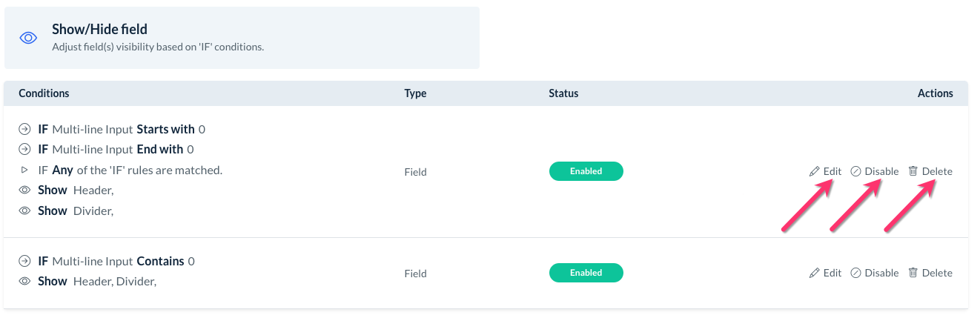Click trash icon in second rule row
The height and width of the screenshot is (318, 980).
tap(913, 273)
